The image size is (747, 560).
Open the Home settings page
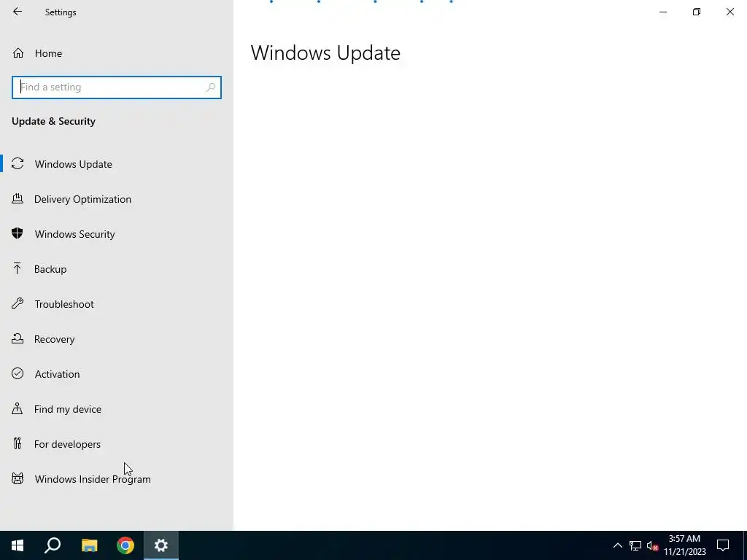[x=117, y=53]
